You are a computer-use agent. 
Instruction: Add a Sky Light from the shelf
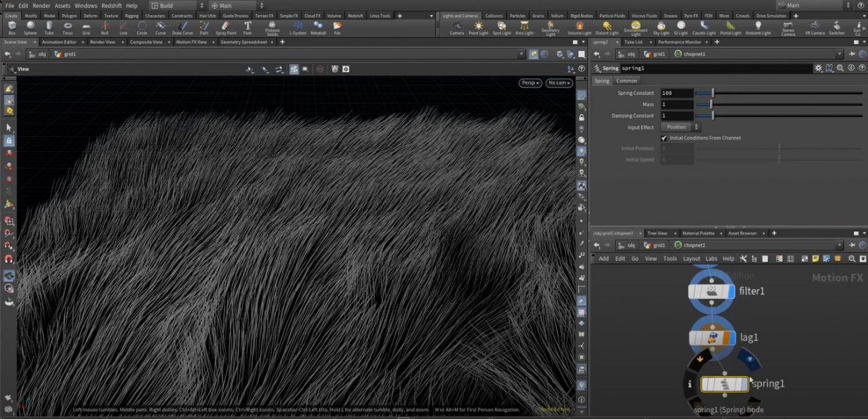661,28
